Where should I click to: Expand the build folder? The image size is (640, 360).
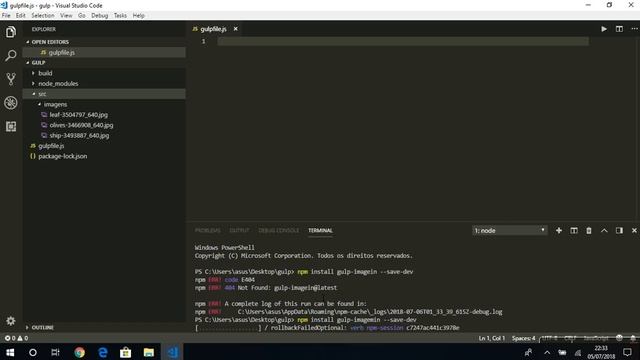[104, 73]
